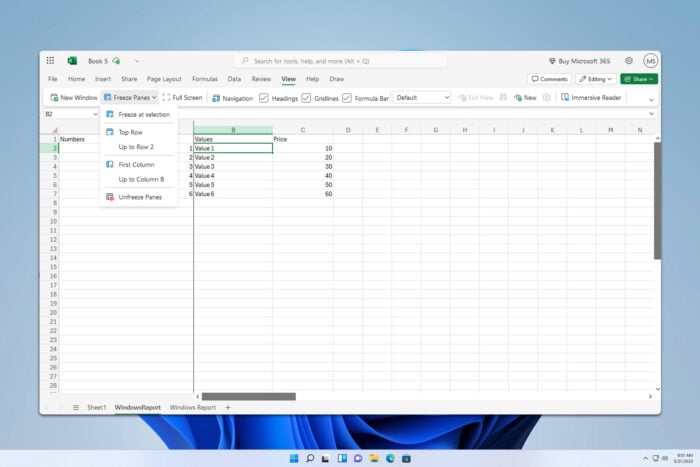The width and height of the screenshot is (700, 467).
Task: Open the app launcher grid icon
Action: coord(50,61)
